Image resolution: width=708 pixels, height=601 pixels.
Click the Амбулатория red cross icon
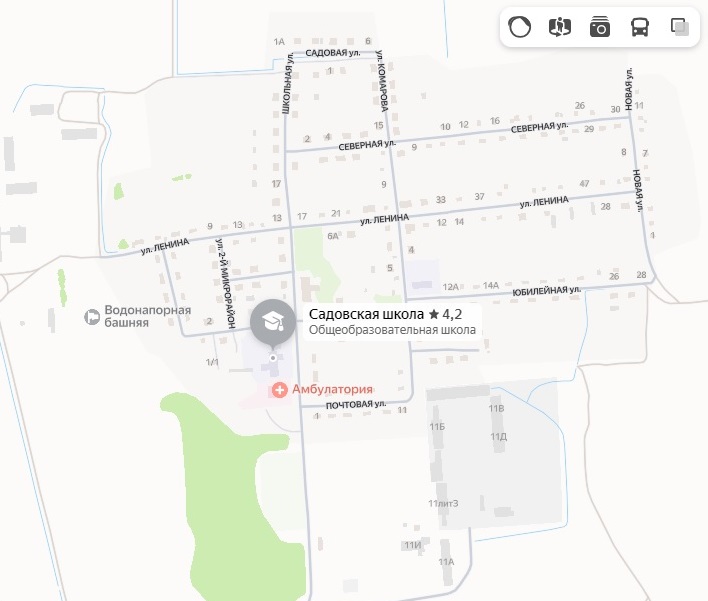tap(279, 390)
